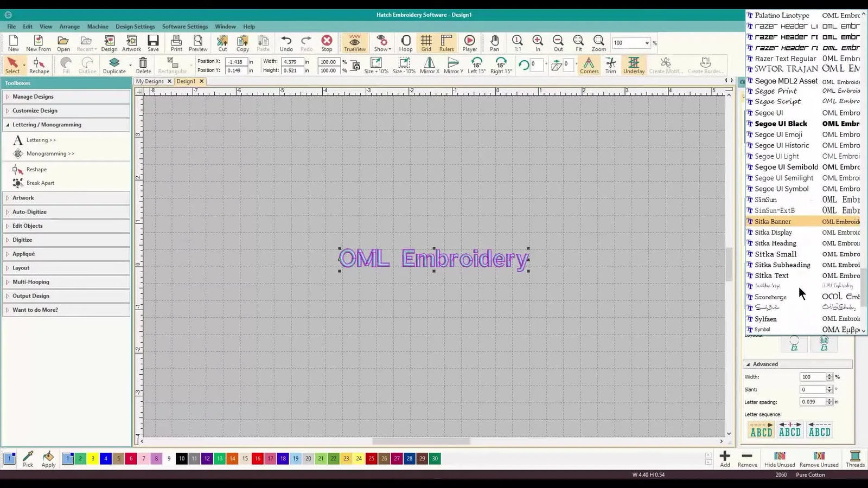This screenshot has height=488, width=868.
Task: Toggle the Hoop display
Action: point(406,43)
